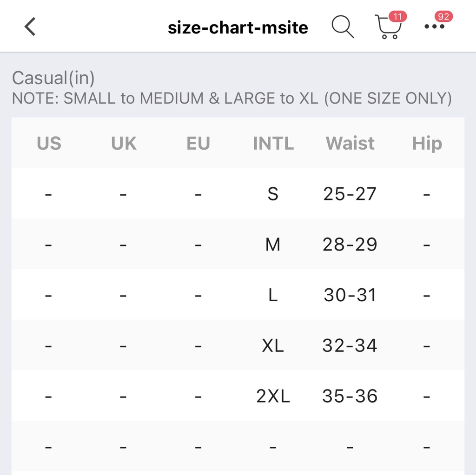This screenshot has width=476, height=476.
Task: Tap the cart badge showing 11
Action: [397, 17]
